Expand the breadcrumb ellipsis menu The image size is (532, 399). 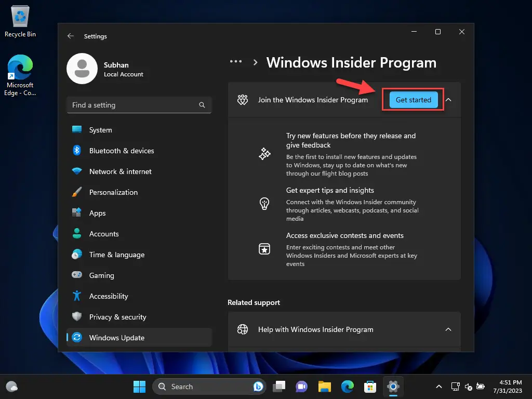tap(236, 62)
